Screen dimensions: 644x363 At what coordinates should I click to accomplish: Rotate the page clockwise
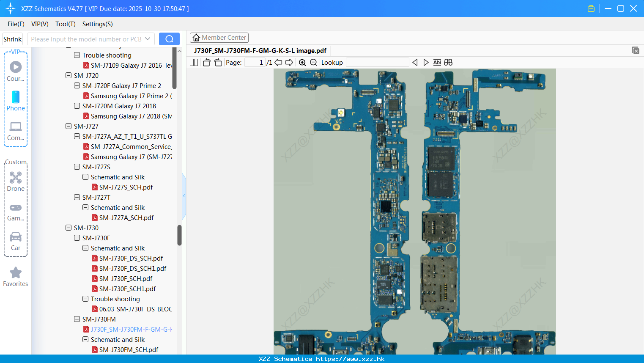click(x=218, y=63)
